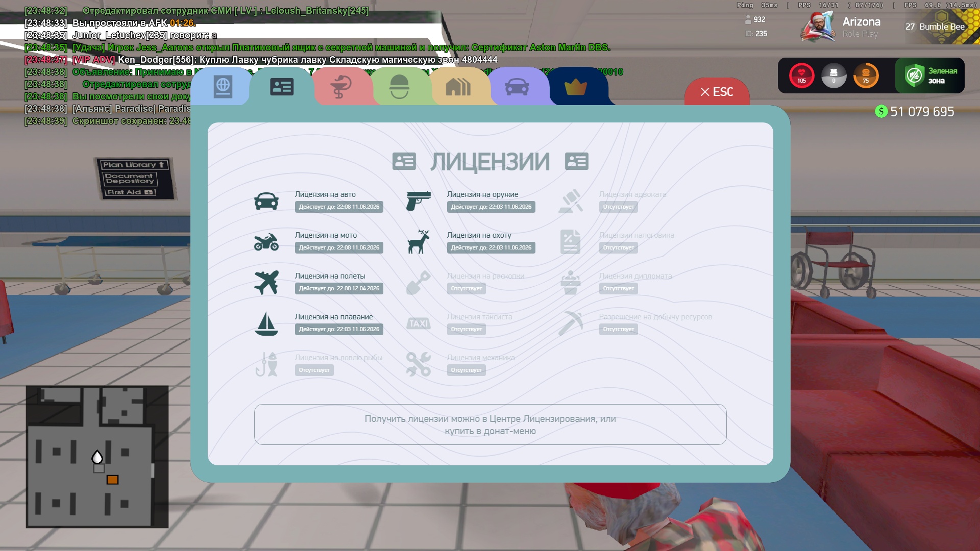Open the VIP crown tab

point(575,87)
